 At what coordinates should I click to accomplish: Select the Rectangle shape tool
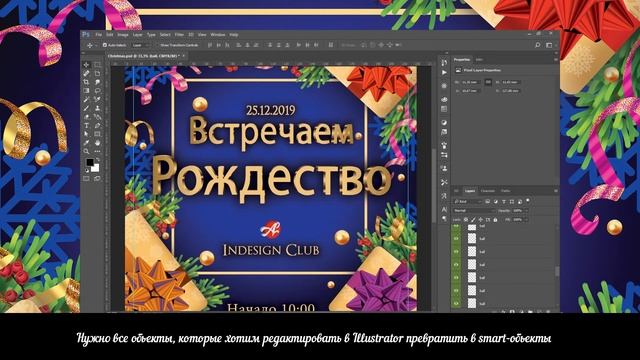click(x=97, y=134)
